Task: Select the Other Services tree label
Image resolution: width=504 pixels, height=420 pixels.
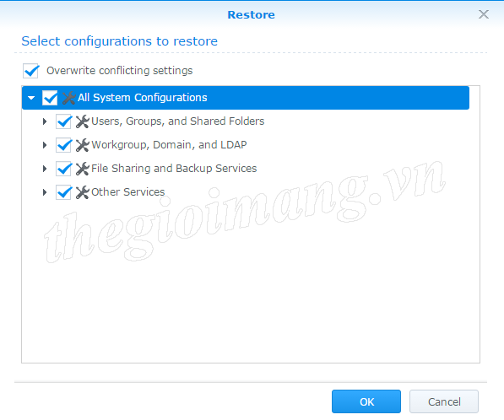Action: (x=128, y=192)
